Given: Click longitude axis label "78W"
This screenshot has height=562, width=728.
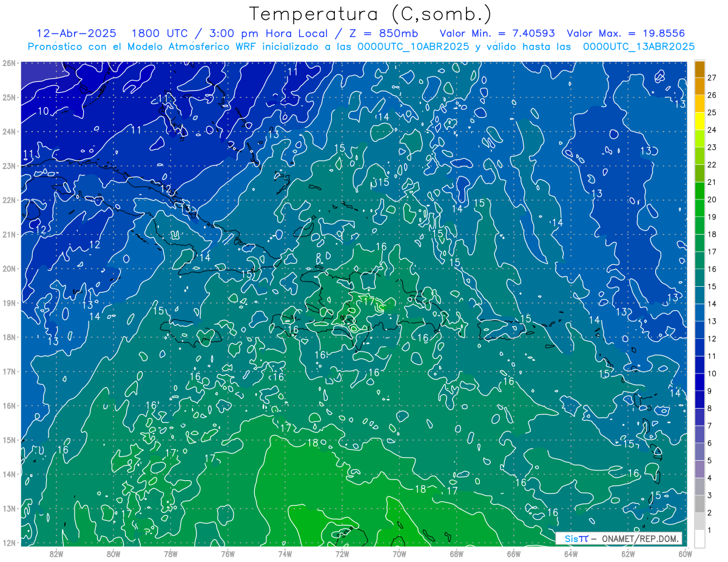Looking at the screenshot, I should [170, 554].
